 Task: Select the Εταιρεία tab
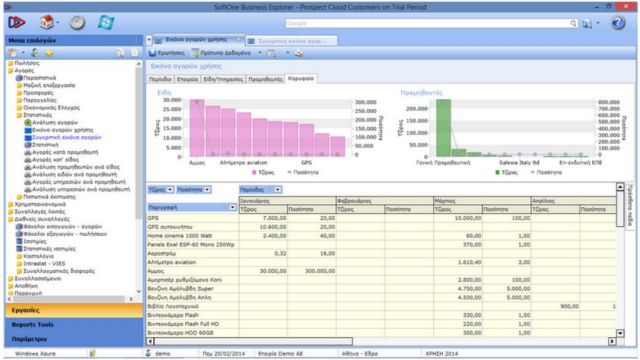pos(187,79)
